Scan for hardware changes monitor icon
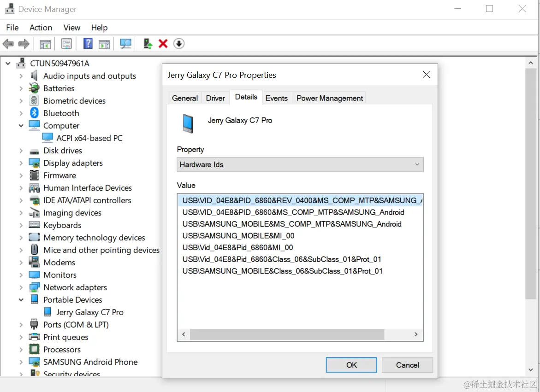Screen dimensions: 540x392 pos(125,44)
